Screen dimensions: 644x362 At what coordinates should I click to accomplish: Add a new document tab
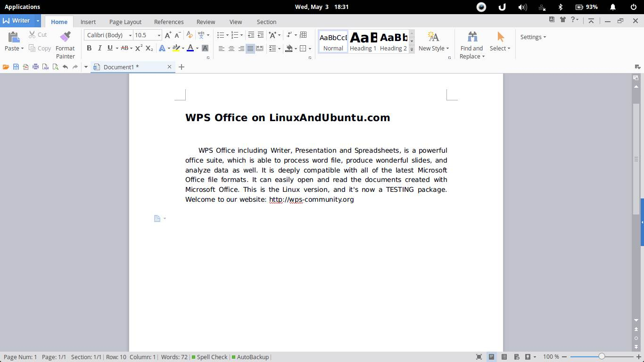click(181, 67)
